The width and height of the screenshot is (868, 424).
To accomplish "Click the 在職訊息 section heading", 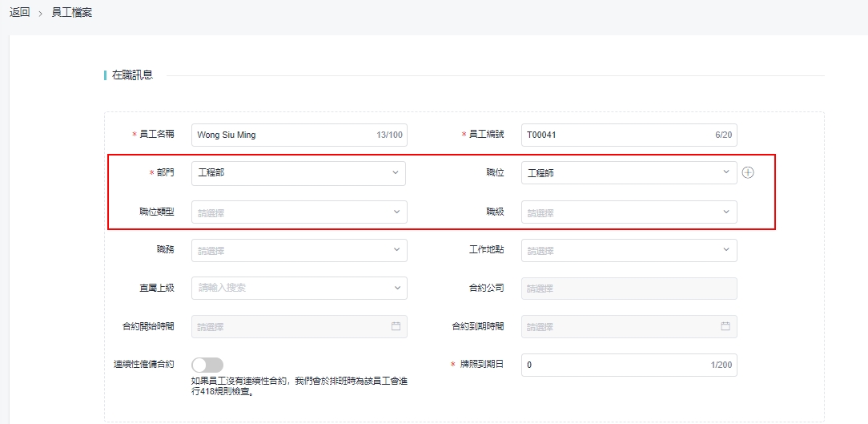I will 132,75.
